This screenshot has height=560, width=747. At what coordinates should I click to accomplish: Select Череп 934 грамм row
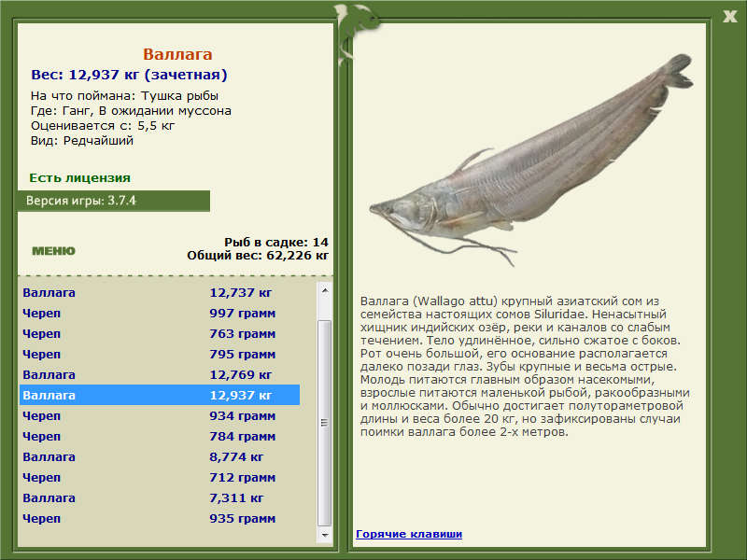160,415
